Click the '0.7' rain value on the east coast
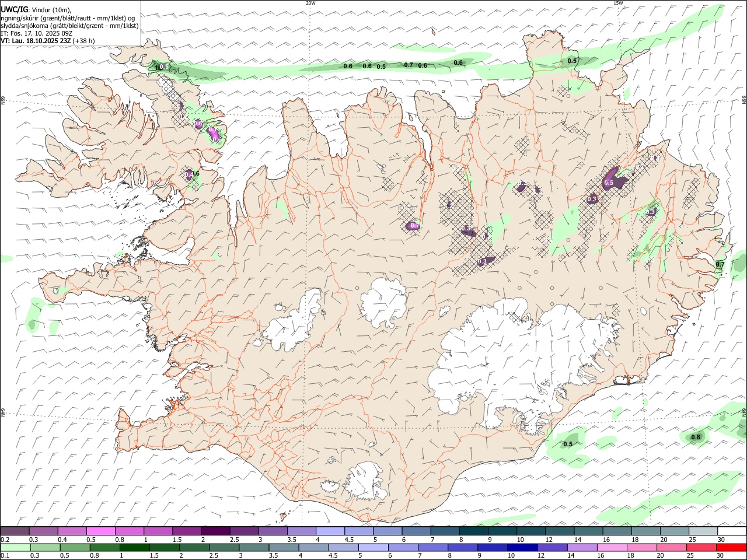747x560 pixels. point(720,265)
